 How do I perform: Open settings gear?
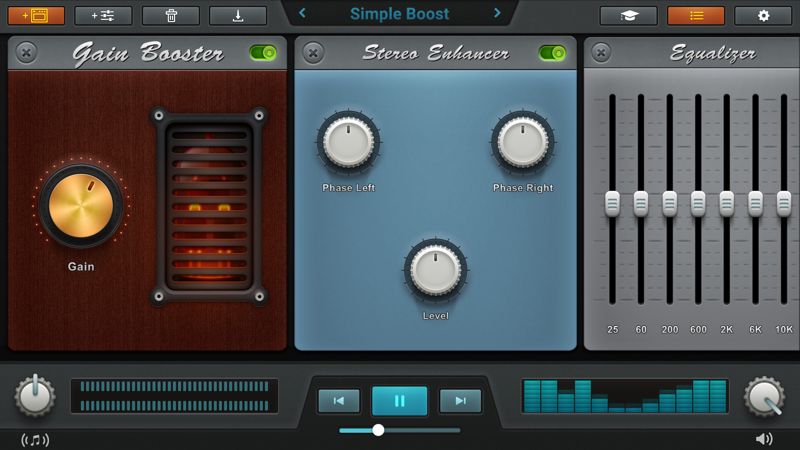point(763,16)
